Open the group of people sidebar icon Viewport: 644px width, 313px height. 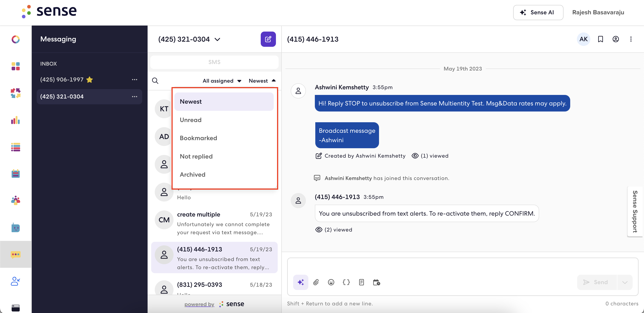[x=15, y=200]
